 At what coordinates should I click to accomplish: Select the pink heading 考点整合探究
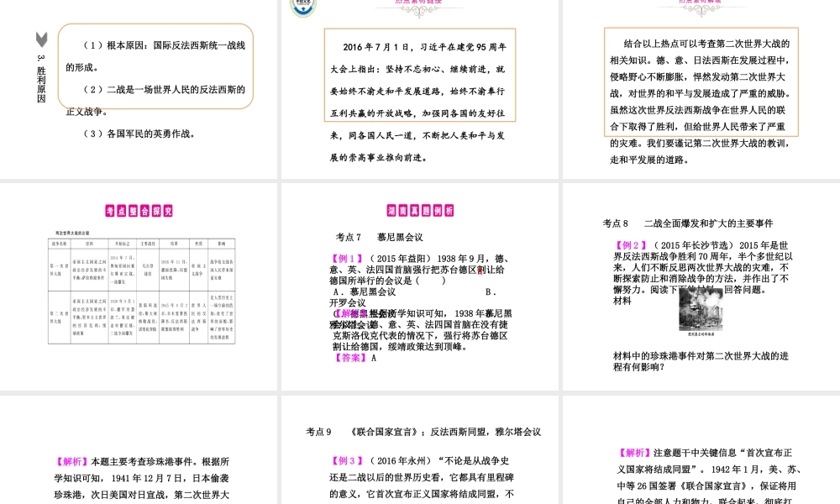click(x=139, y=211)
